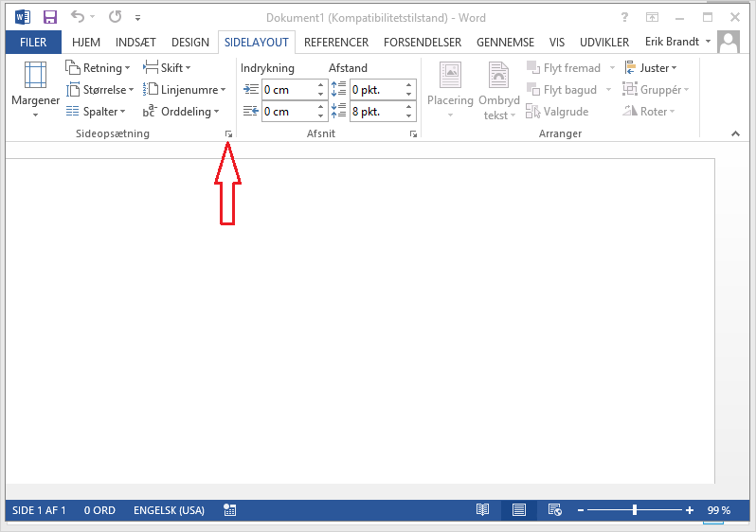Click the Placering position button

point(450,90)
